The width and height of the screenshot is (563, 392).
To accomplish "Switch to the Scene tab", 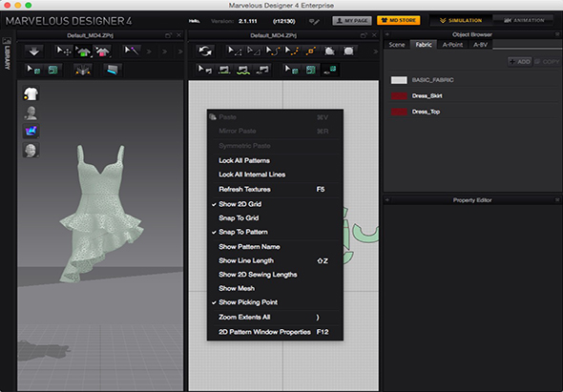I will point(397,45).
